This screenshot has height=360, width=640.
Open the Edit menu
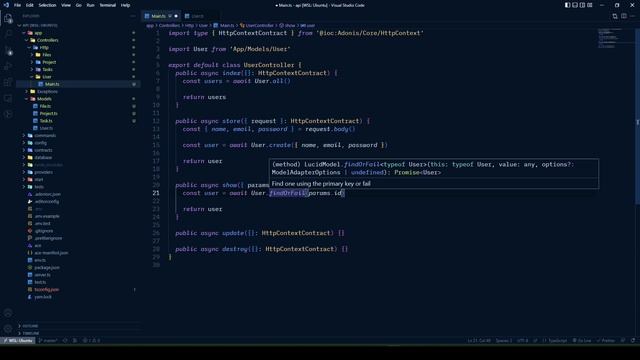(x=30, y=5)
